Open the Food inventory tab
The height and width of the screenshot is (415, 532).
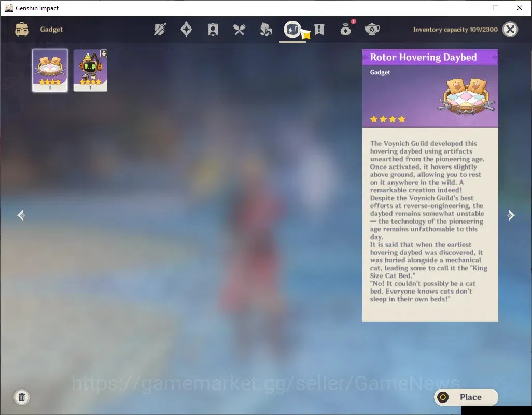[239, 30]
